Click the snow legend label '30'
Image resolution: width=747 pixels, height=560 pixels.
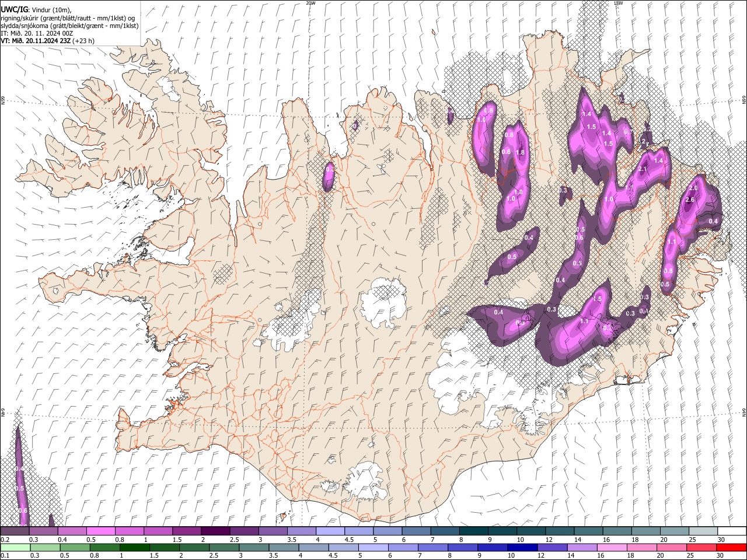click(x=721, y=540)
